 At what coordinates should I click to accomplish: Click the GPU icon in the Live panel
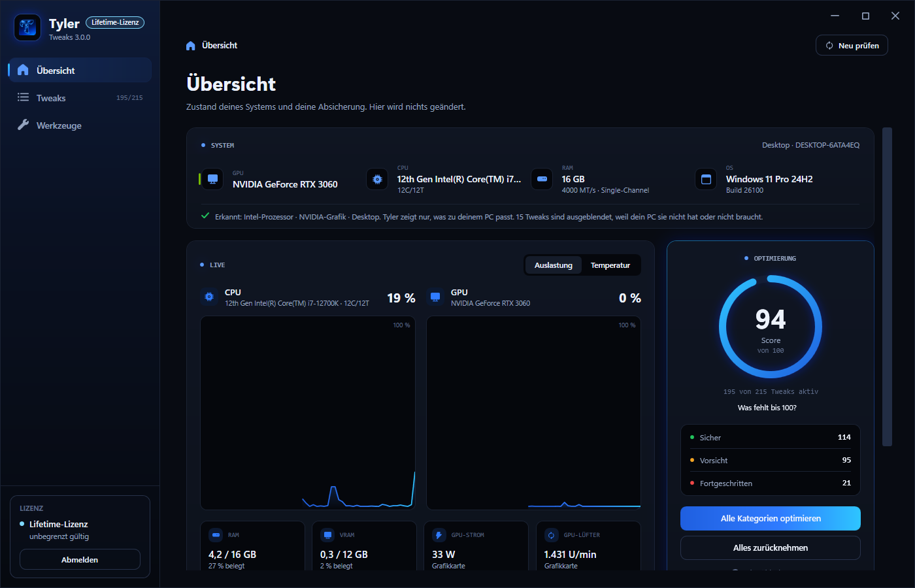click(x=435, y=297)
